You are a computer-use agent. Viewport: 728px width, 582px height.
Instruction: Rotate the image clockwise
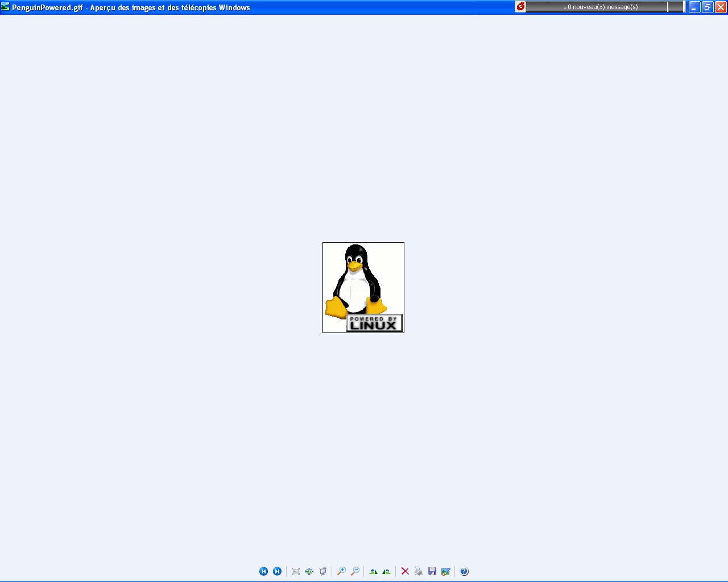[x=373, y=571]
